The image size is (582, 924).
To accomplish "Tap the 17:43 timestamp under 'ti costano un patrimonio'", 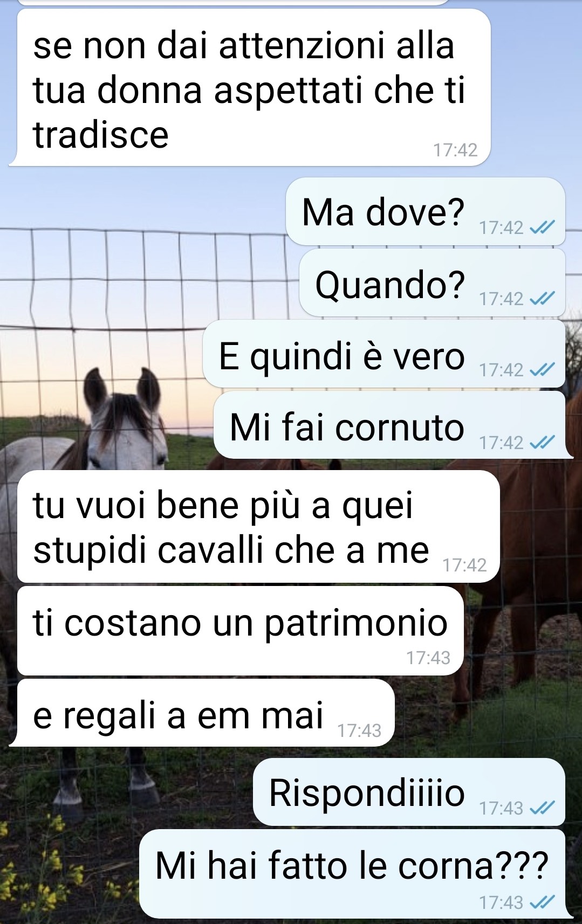I will [428, 658].
